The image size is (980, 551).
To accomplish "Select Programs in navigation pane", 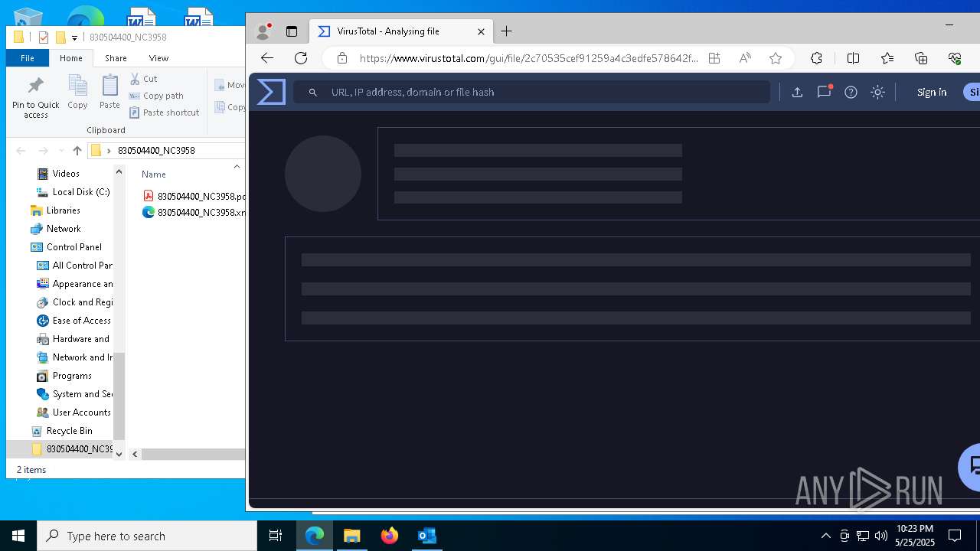I will 64,376.
